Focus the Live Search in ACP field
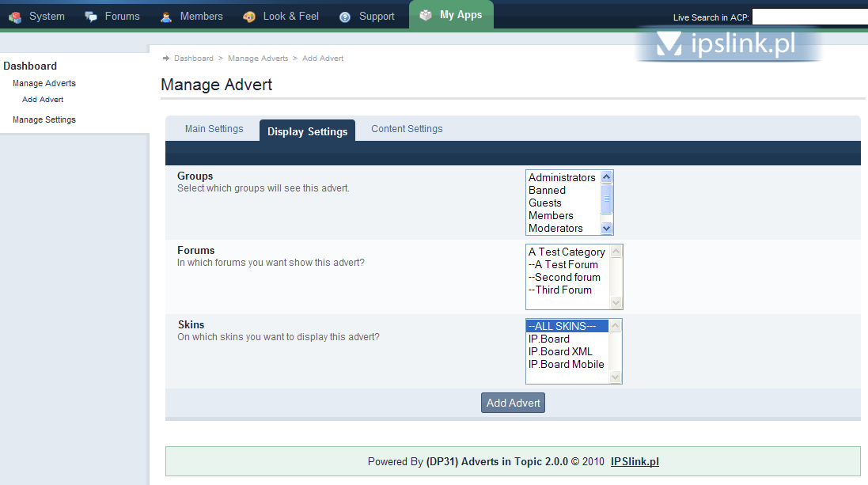The image size is (868, 485). coord(809,17)
